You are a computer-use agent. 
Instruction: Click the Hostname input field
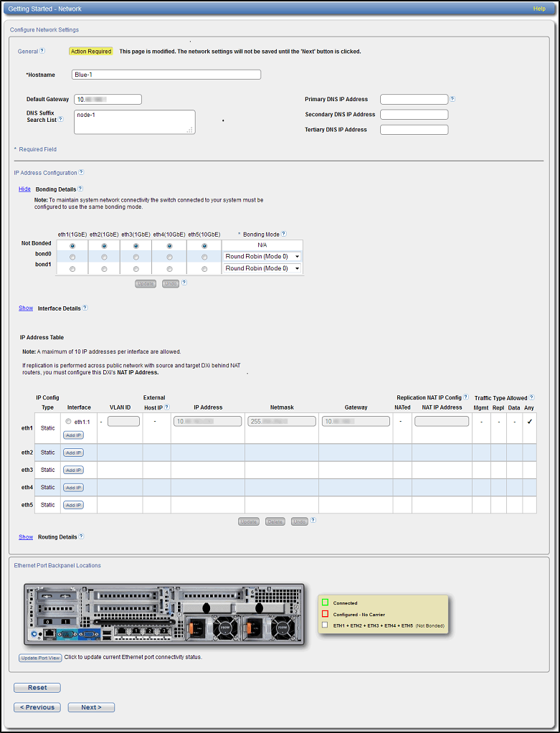pos(166,75)
